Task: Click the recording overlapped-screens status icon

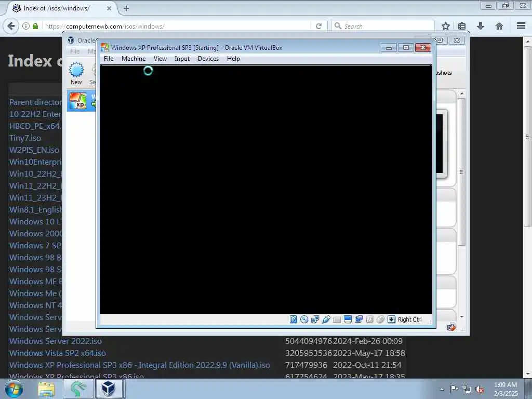Action: pyautogui.click(x=358, y=320)
